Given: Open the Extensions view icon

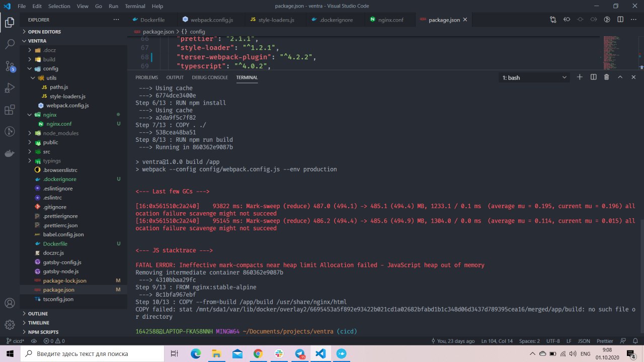Looking at the screenshot, I should click(10, 110).
